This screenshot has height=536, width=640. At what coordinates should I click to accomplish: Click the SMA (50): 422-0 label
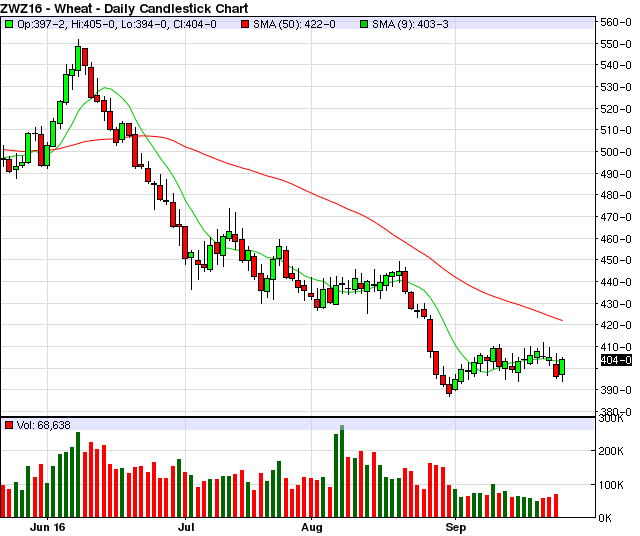294,24
